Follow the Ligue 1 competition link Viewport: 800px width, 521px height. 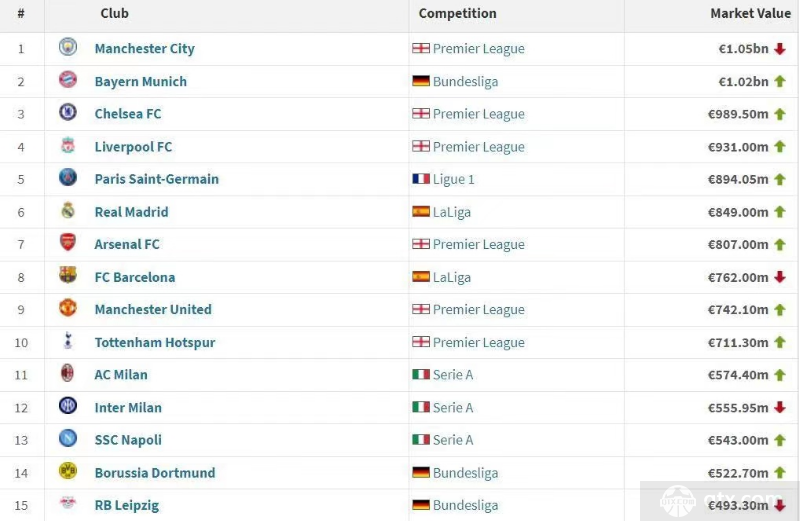point(454,180)
